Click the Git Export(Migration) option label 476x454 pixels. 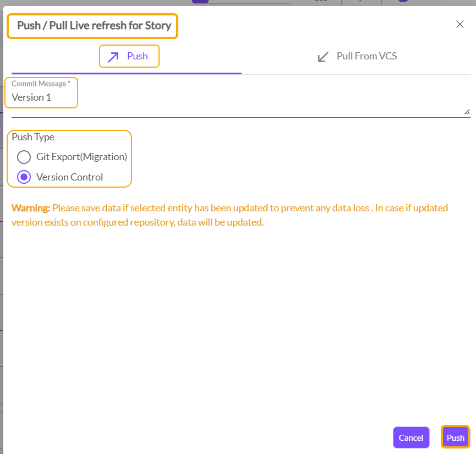(x=81, y=157)
